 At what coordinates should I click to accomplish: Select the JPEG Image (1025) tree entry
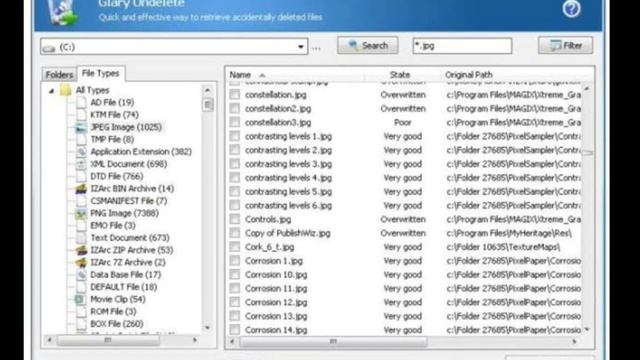point(126,127)
